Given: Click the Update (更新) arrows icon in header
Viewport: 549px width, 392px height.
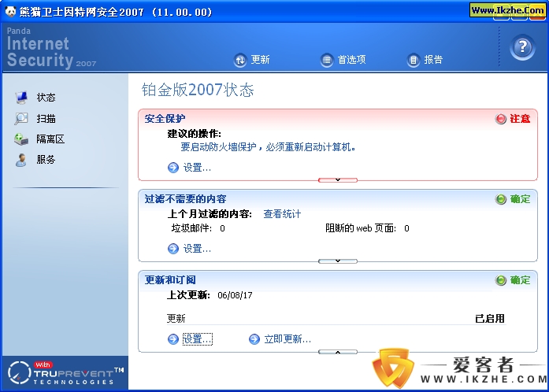Looking at the screenshot, I should pos(240,60).
